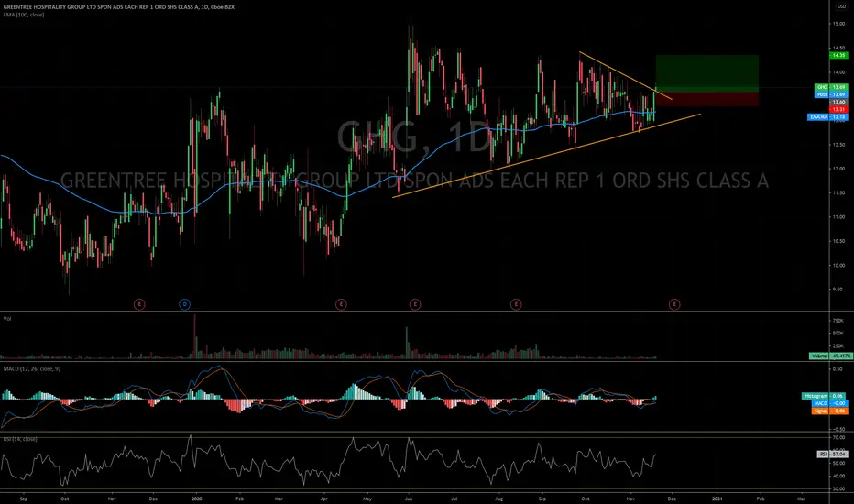The height and width of the screenshot is (504, 854).
Task: Click the EMA/MA 13.18 value tag
Action: (827, 116)
